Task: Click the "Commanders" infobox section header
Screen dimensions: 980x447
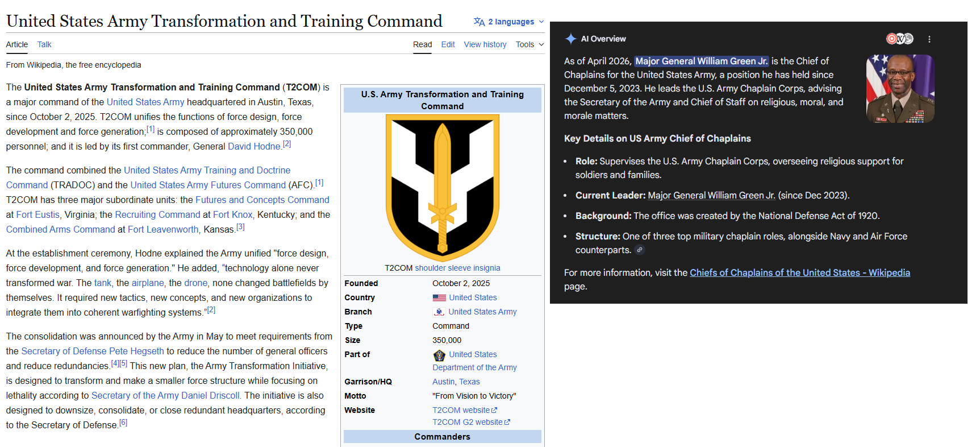Action: pyautogui.click(x=443, y=437)
